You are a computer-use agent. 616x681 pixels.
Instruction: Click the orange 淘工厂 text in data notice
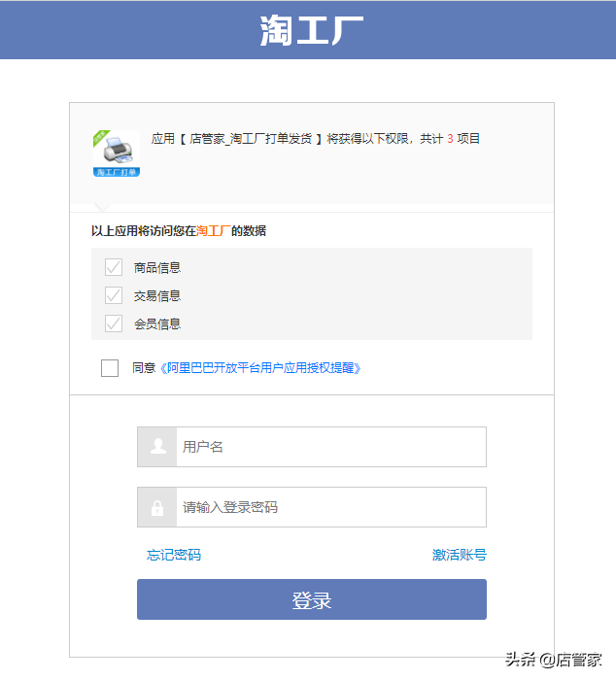coord(213,231)
